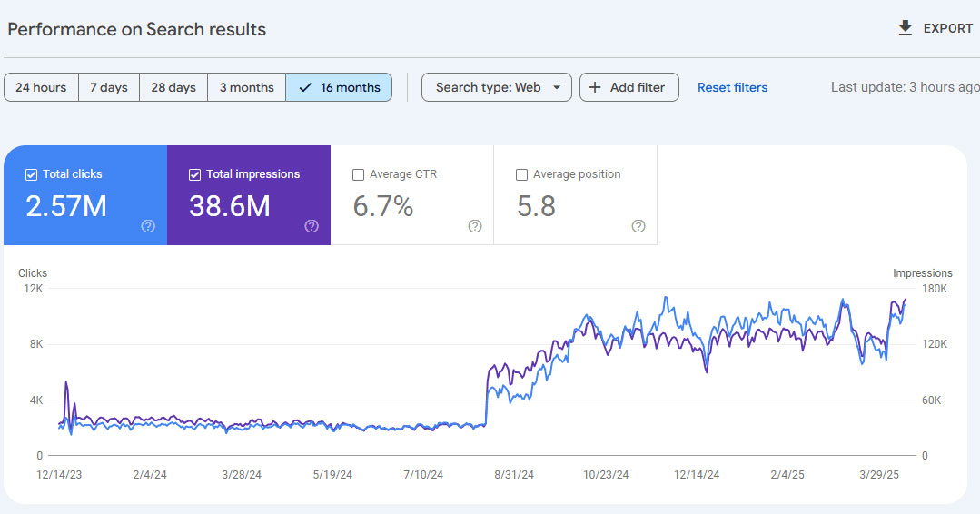Select the 7 days date range
The height and width of the screenshot is (514, 980).
109,87
